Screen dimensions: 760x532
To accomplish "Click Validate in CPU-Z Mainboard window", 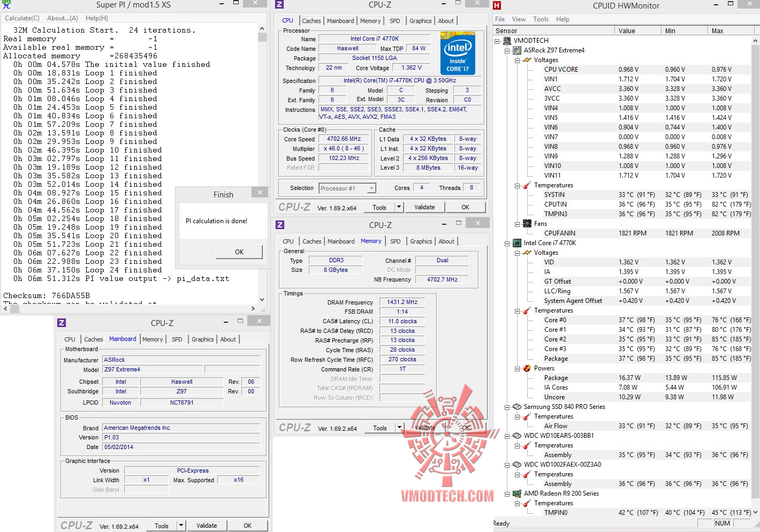I will [207, 526].
